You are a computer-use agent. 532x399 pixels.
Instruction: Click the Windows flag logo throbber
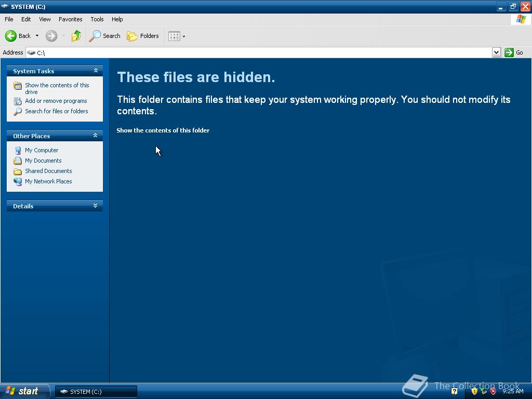pyautogui.click(x=521, y=19)
